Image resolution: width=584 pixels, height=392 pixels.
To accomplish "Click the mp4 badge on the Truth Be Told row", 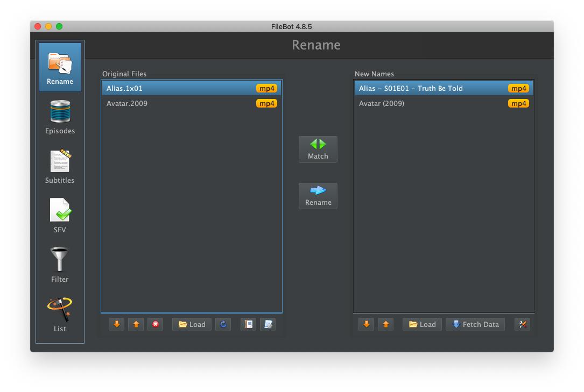I will click(x=518, y=88).
